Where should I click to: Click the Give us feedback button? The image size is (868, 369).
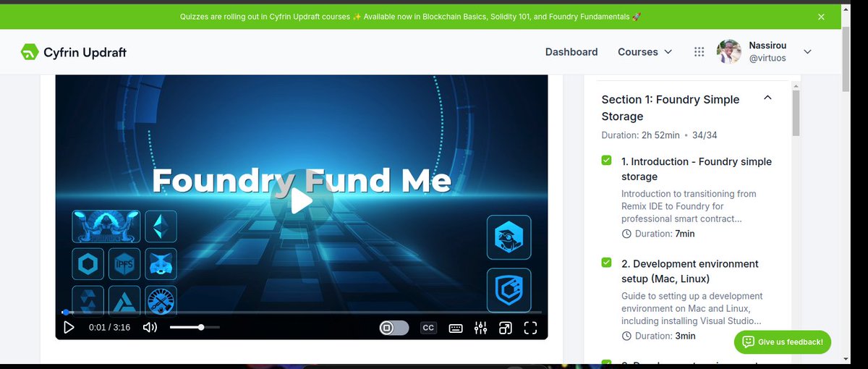coord(783,342)
